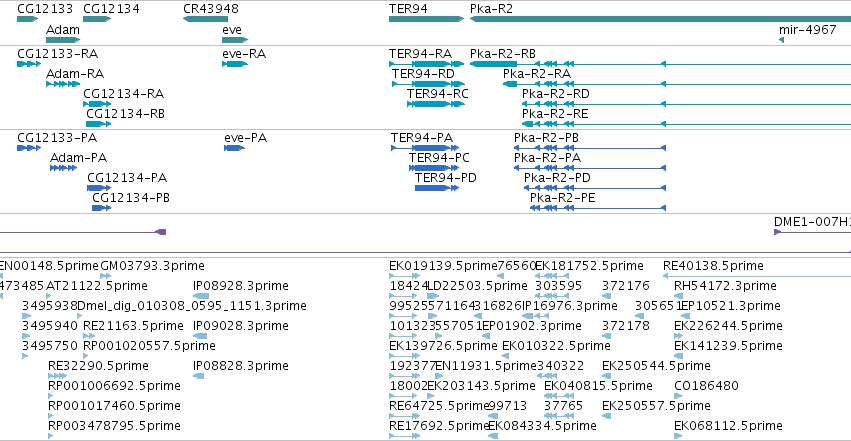This screenshot has width=851, height=441.
Task: Click the CG12134-RA transcript label
Action: coord(124,94)
